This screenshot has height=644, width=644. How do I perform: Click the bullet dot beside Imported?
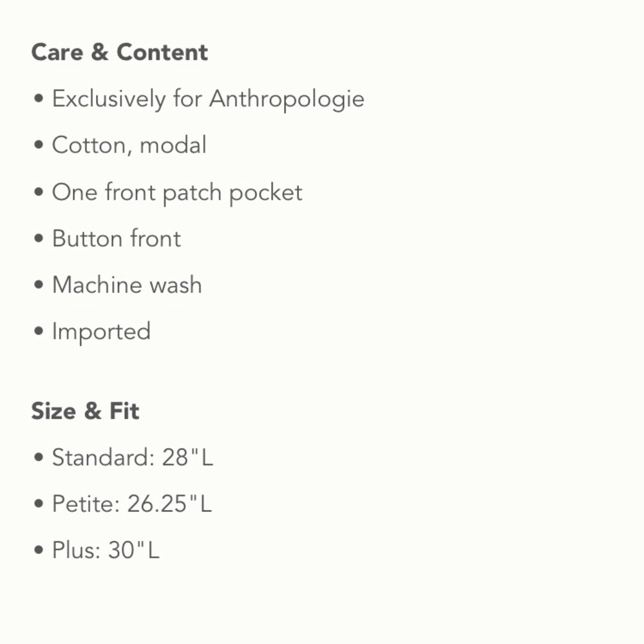coord(39,331)
